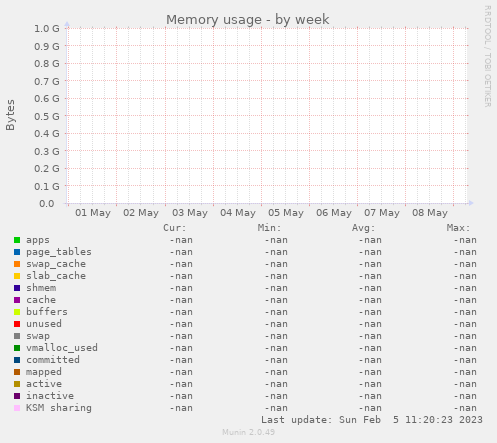
Task: Click the '08 May' x-axis label
Action: click(x=430, y=213)
